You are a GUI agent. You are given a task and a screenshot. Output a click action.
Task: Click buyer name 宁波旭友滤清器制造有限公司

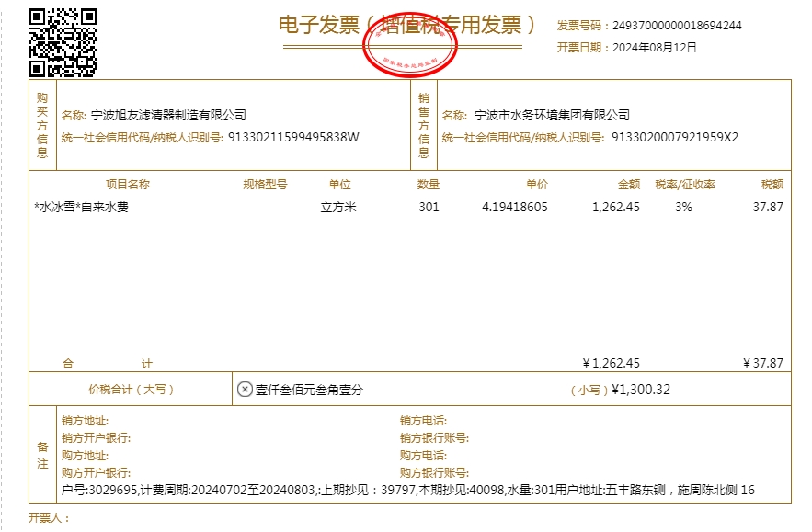168,116
